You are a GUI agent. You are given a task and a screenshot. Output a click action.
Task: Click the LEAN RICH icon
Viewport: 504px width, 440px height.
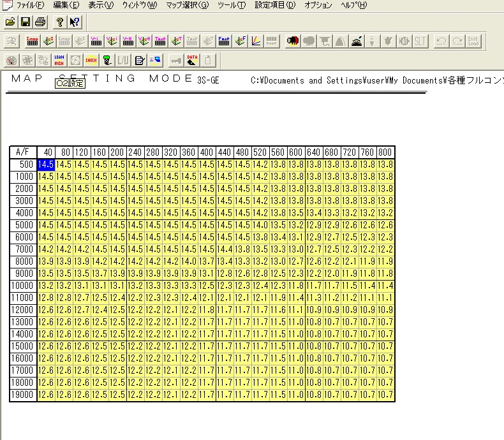coord(59,61)
